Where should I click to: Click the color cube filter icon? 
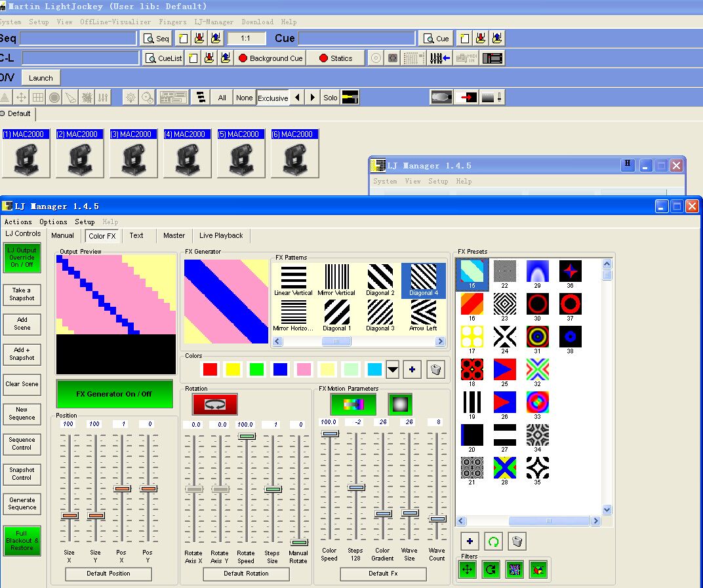538,570
